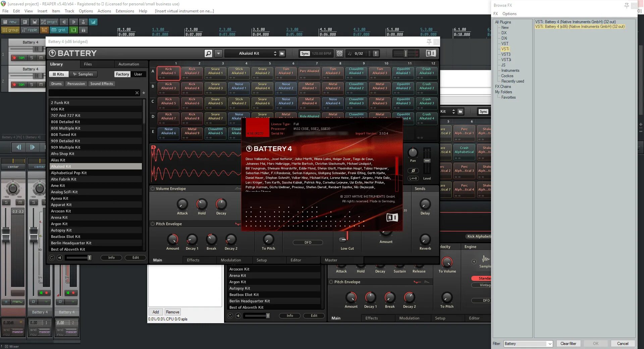Adjust the prelisten volume slider in front Battery
This screenshot has height=349, width=644.
[78, 258]
